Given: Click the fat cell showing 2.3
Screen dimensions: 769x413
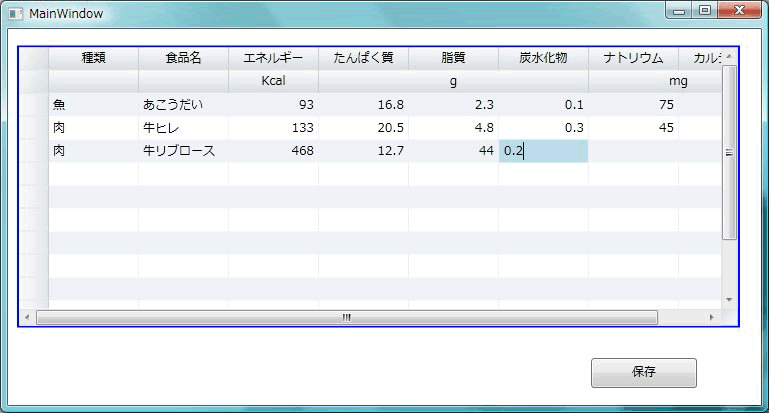Looking at the screenshot, I should [454, 104].
